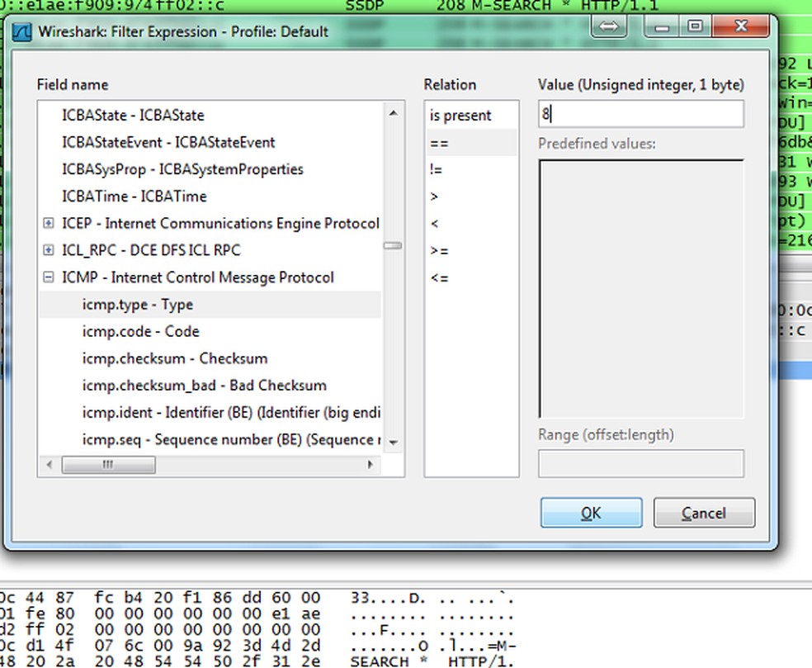Close the Filter Expression dialog

740,26
